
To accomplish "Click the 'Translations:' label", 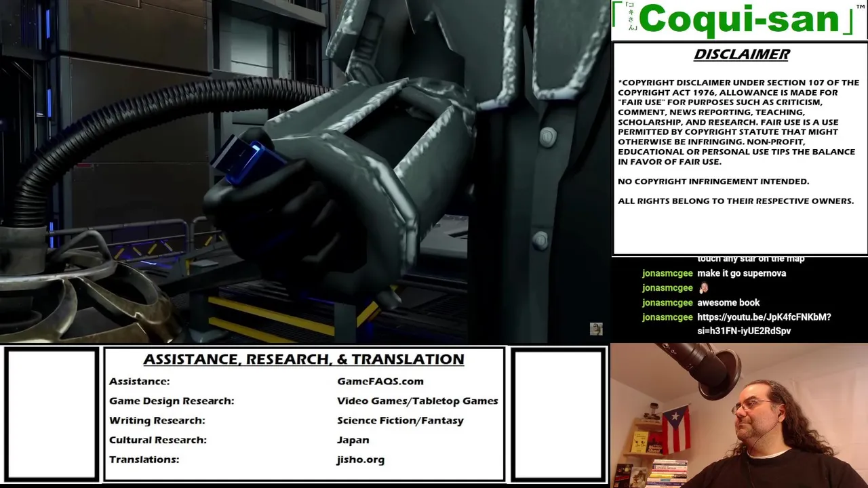I will tap(144, 460).
